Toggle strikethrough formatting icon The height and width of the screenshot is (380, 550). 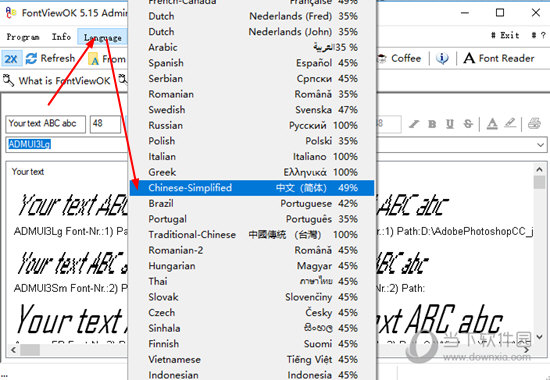(x=468, y=124)
